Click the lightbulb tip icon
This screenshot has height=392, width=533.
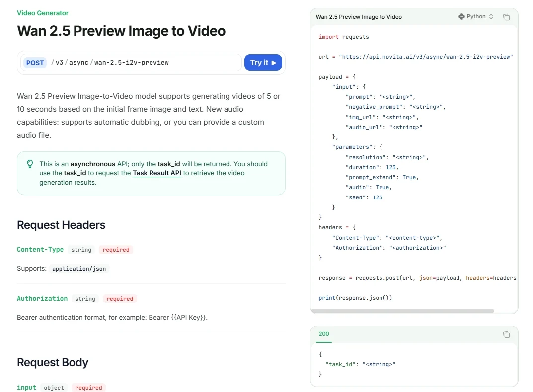30,164
